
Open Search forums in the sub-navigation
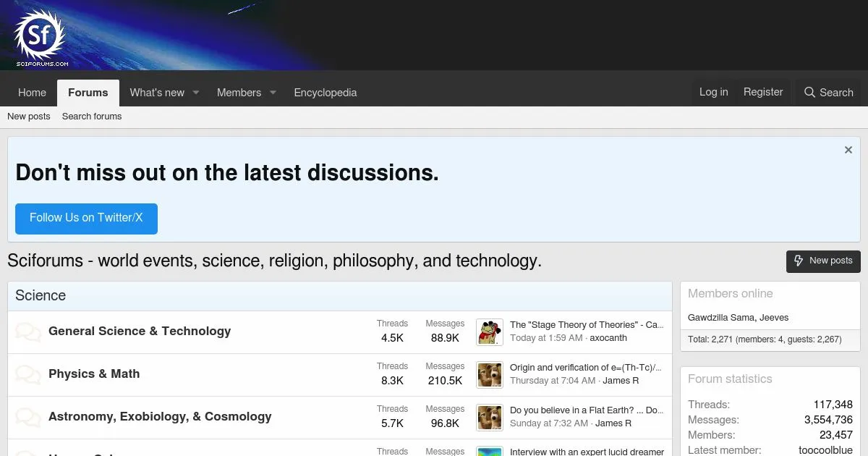click(92, 117)
